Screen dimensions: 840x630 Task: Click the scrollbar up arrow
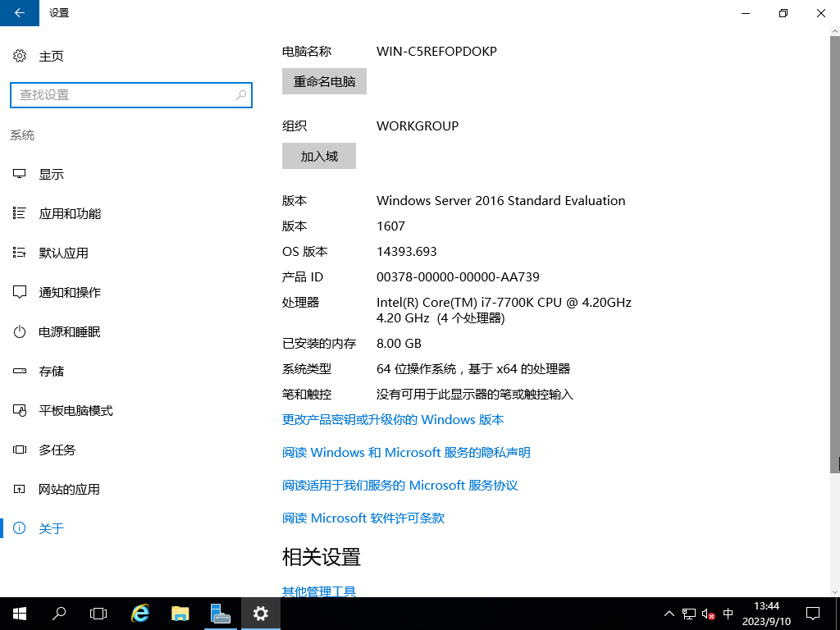click(834, 30)
